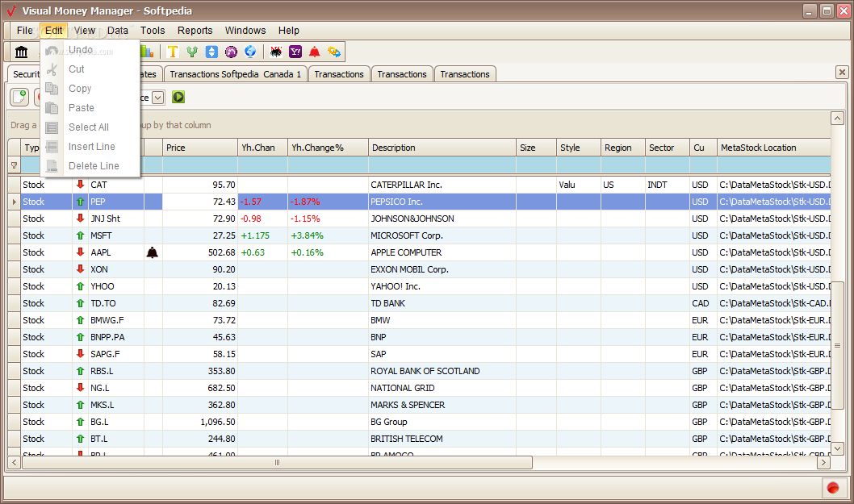
Task: Click the blue globe toolbar icon
Action: (250, 52)
